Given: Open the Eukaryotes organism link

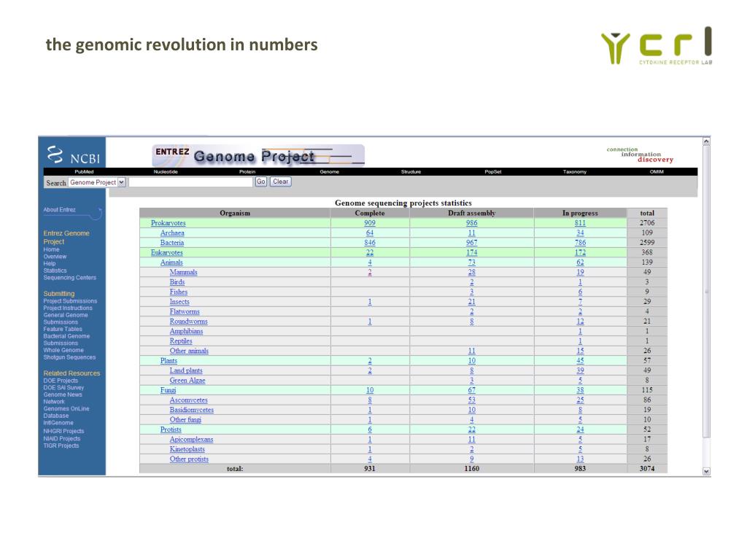Looking at the screenshot, I should point(167,253).
